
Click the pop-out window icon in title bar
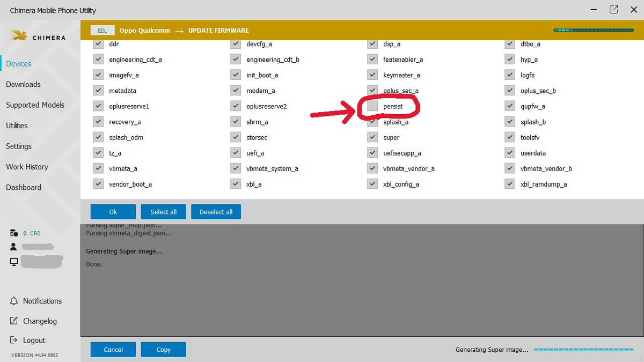pos(613,10)
